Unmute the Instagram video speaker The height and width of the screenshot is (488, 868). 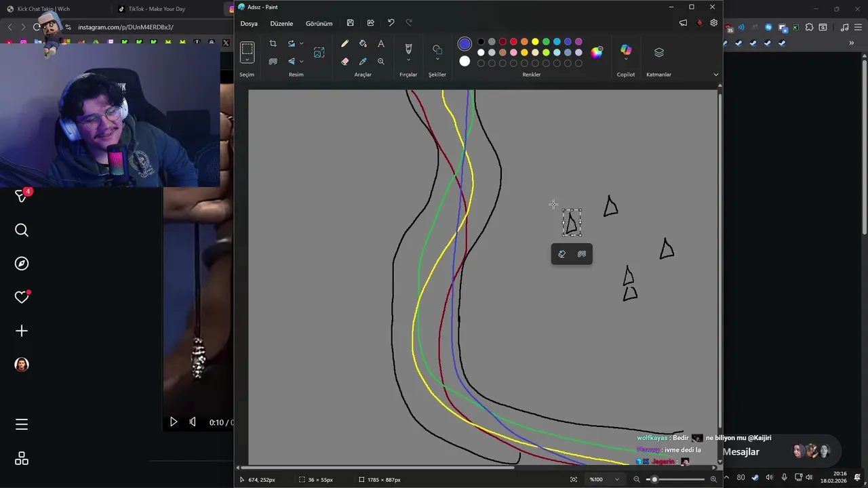tap(193, 422)
